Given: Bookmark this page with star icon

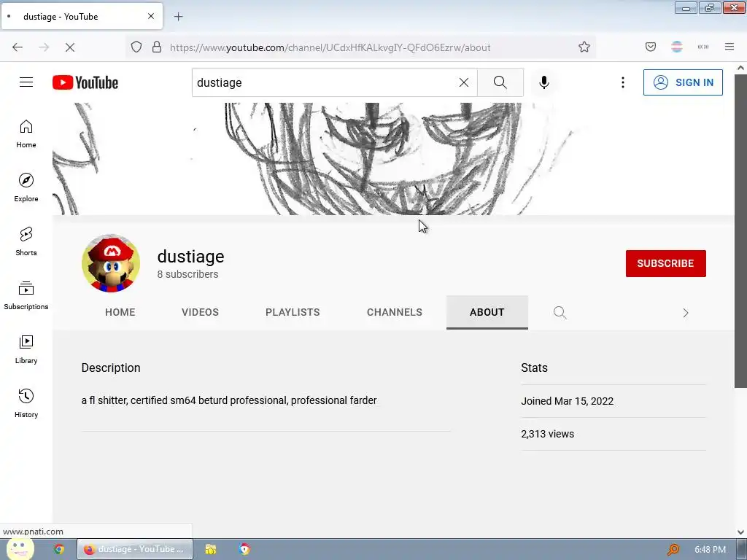Looking at the screenshot, I should tap(584, 47).
